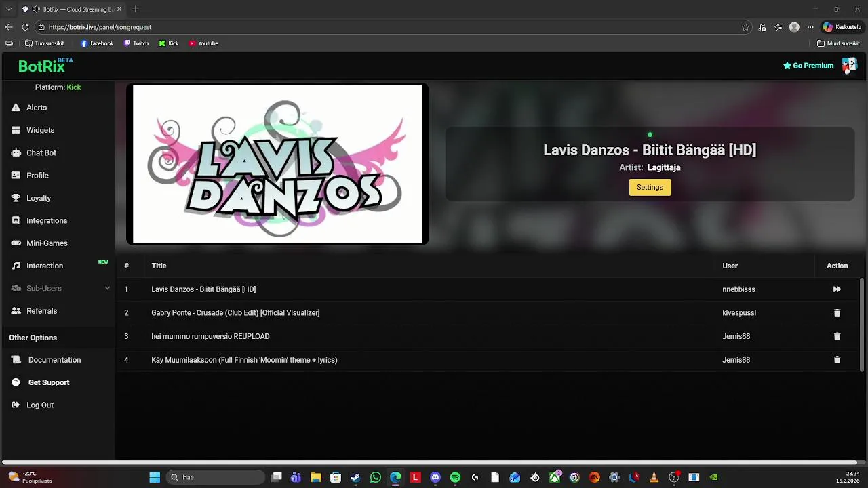Open the Windows Start menu
The image size is (868, 488).
[155, 477]
